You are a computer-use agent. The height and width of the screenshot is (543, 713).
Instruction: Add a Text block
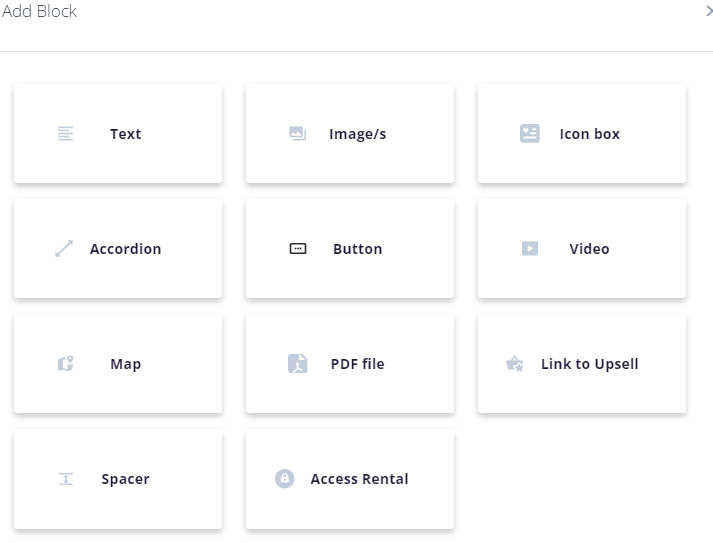coord(118,134)
